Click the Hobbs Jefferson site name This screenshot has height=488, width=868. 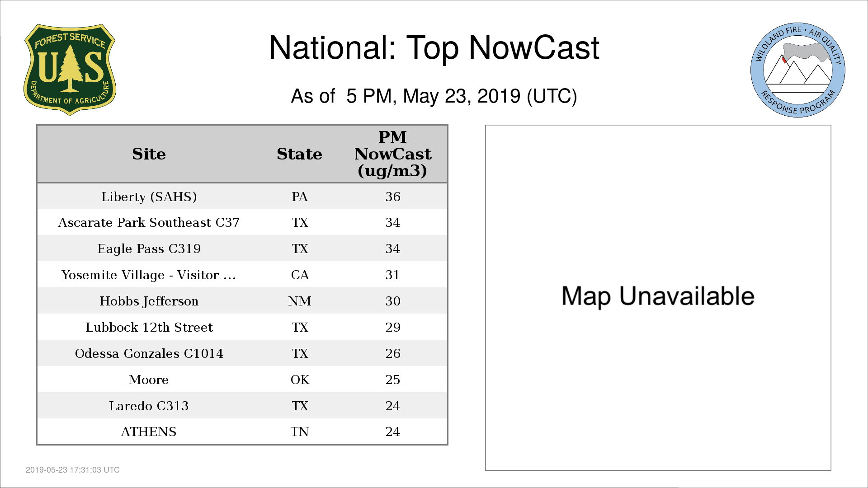tap(149, 301)
